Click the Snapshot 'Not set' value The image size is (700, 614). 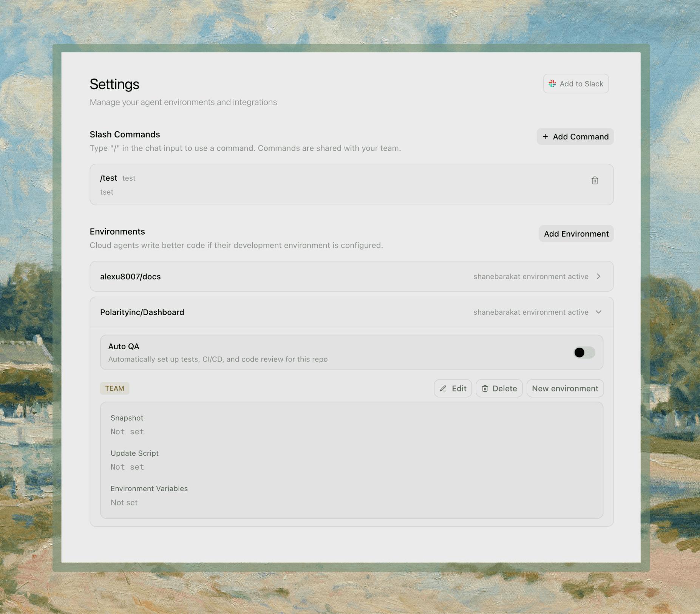(127, 432)
